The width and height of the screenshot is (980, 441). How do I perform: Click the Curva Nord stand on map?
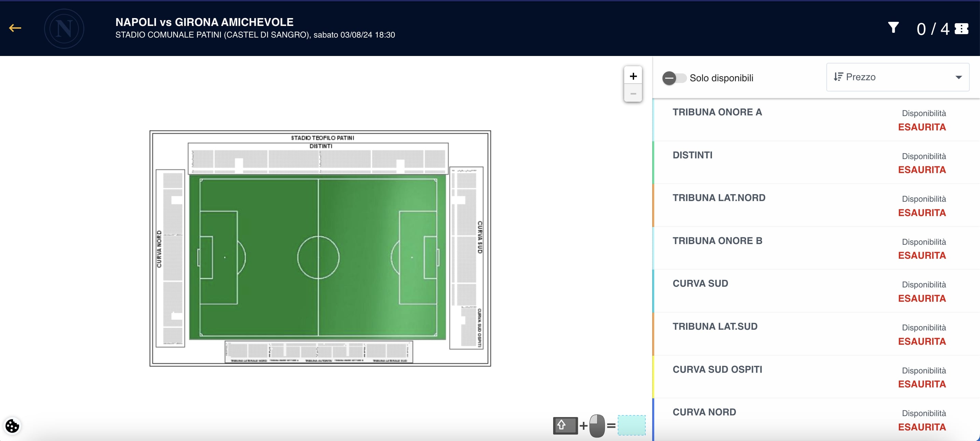172,258
